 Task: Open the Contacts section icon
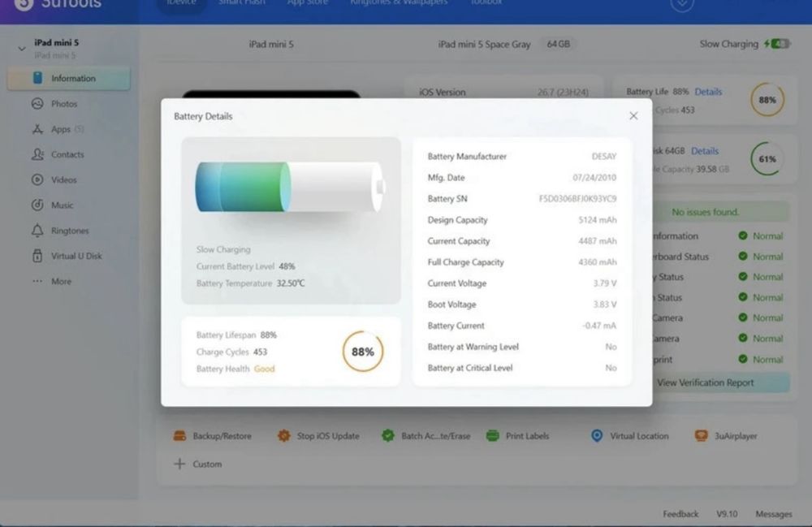[x=37, y=154]
